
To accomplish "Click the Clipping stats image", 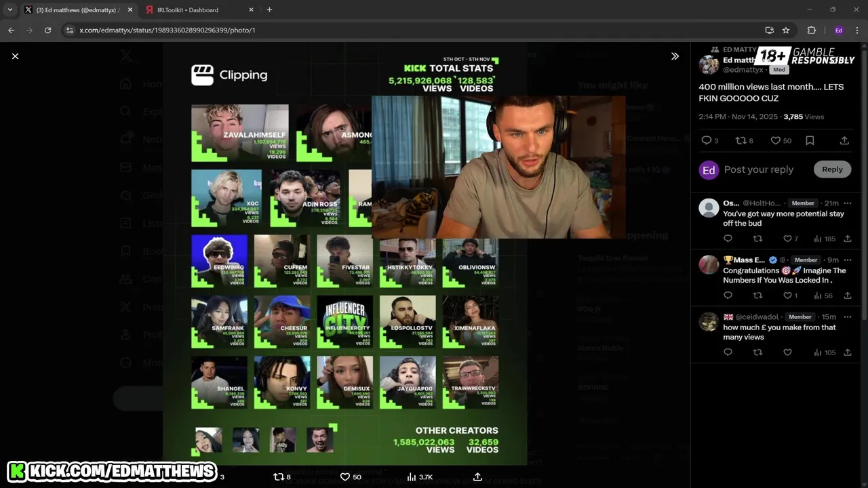I will [x=344, y=254].
